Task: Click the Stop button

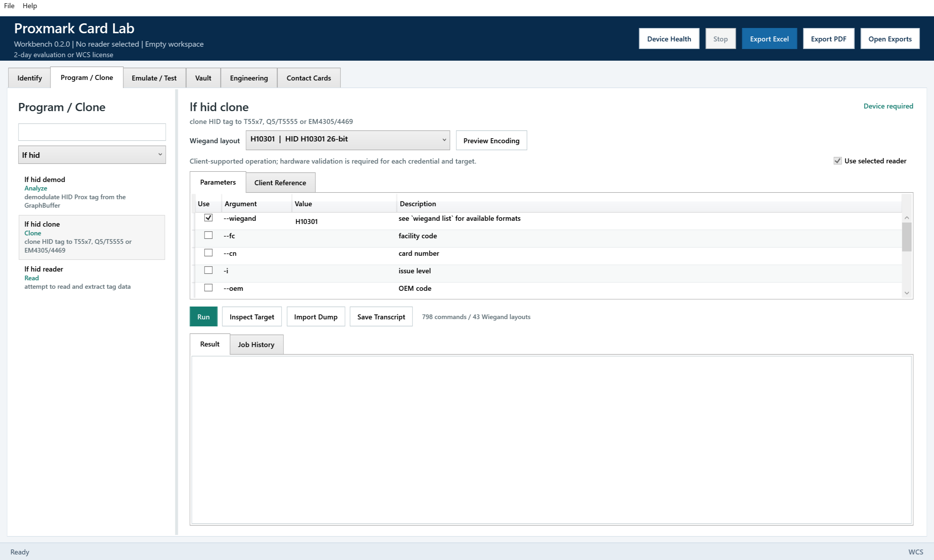Action: pos(720,39)
